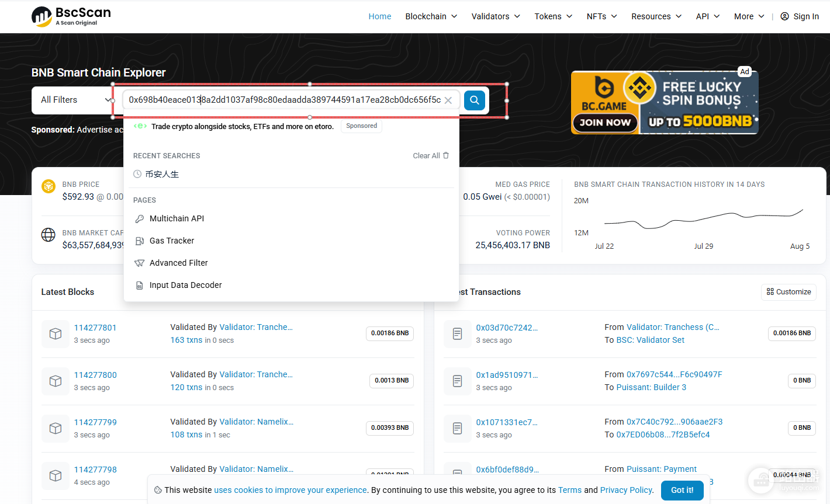
Task: Open block 114277801 link
Action: click(95, 328)
